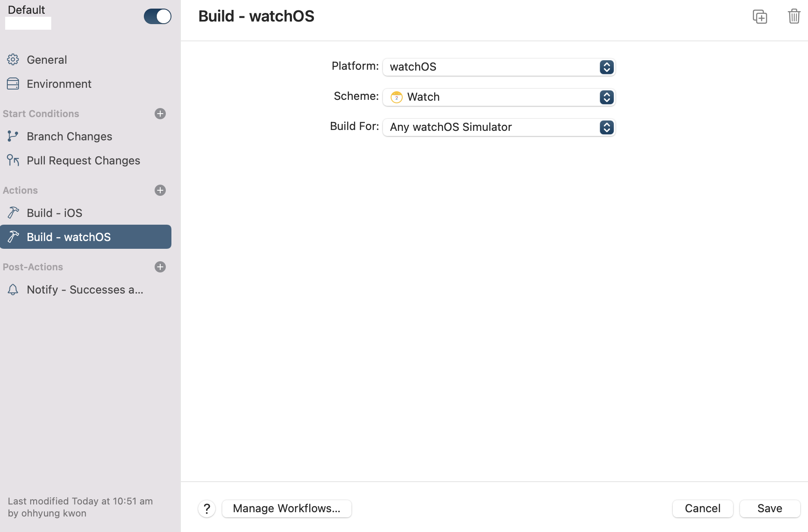
Task: Click the Default workflow name
Action: [x=26, y=10]
